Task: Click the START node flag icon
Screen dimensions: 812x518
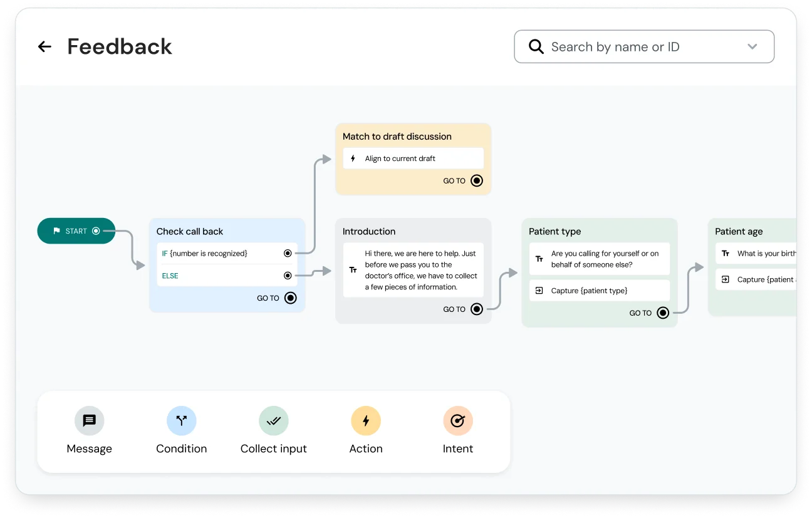Action: [56, 231]
